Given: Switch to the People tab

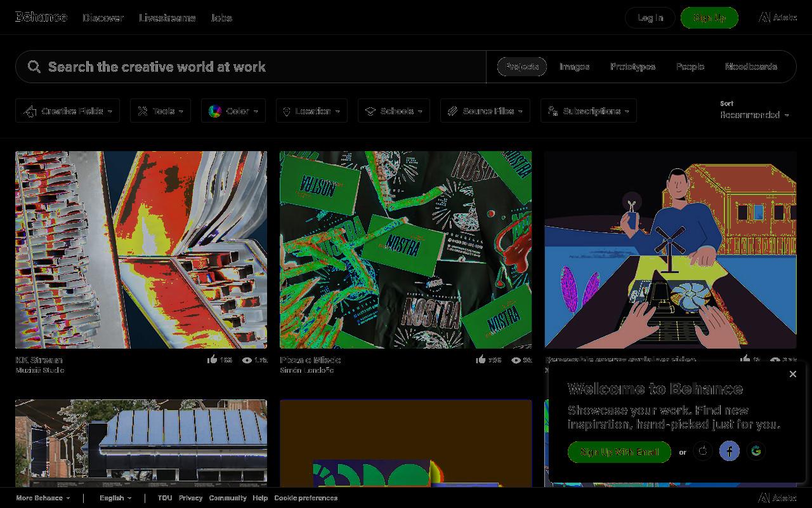Looking at the screenshot, I should (690, 67).
